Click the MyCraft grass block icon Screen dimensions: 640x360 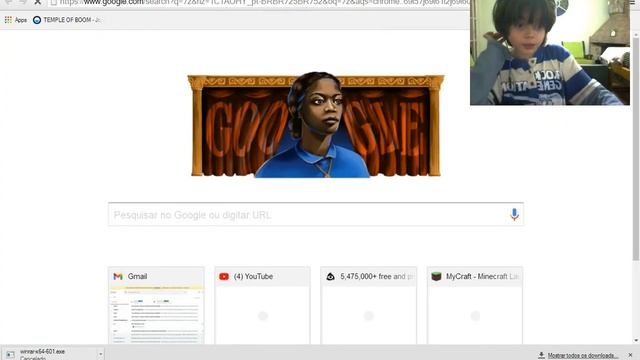[436, 276]
